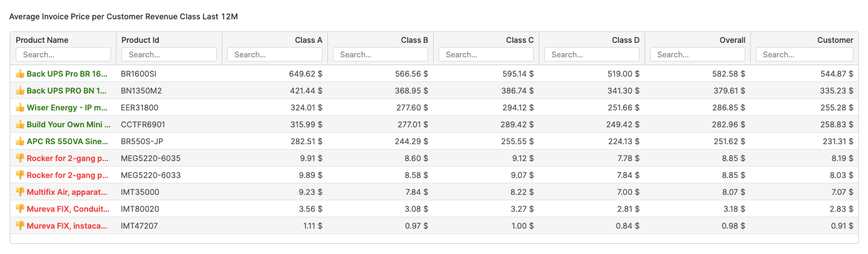Click thumbs-up icon for Back UPS Pro BR 16
The height and width of the screenshot is (254, 868).
[19, 74]
